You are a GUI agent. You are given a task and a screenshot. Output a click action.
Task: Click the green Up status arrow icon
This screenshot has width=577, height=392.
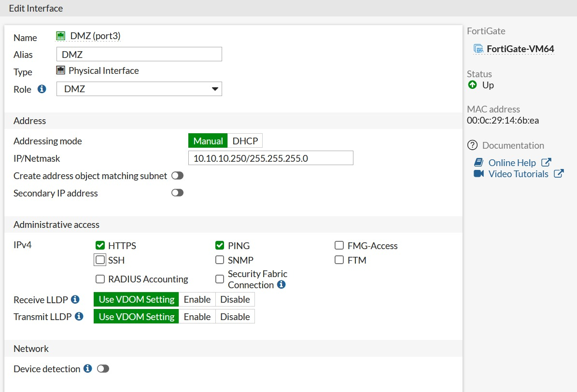point(473,84)
